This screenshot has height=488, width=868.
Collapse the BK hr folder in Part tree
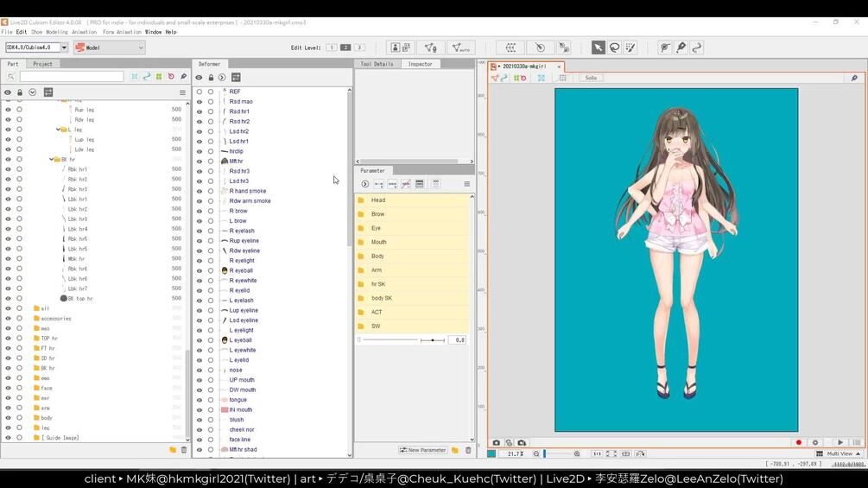pos(51,159)
